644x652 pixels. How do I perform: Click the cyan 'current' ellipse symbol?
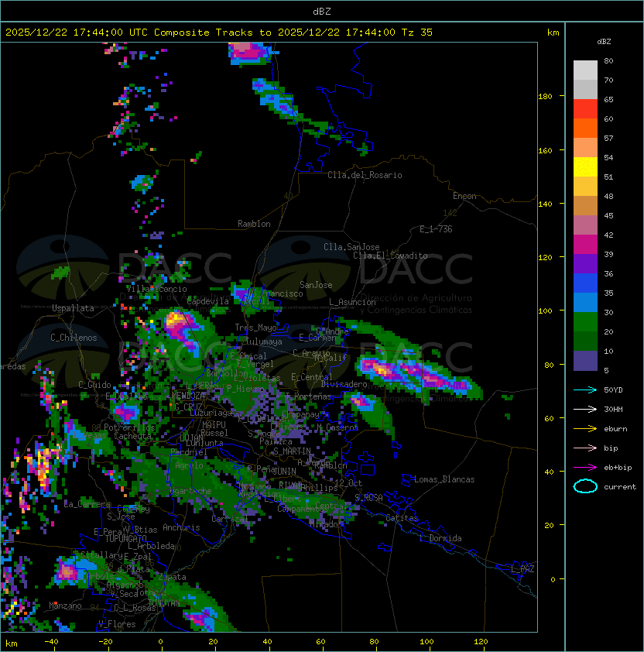(585, 486)
